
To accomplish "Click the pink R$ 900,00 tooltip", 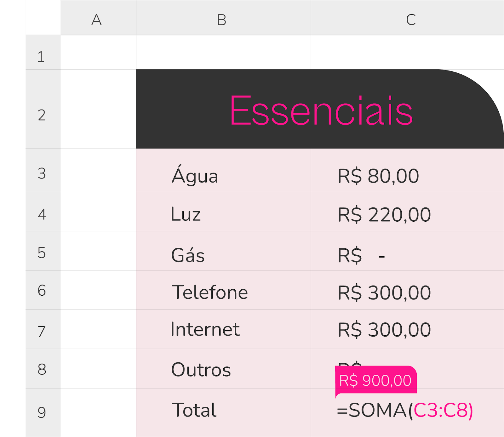I will pyautogui.click(x=375, y=380).
